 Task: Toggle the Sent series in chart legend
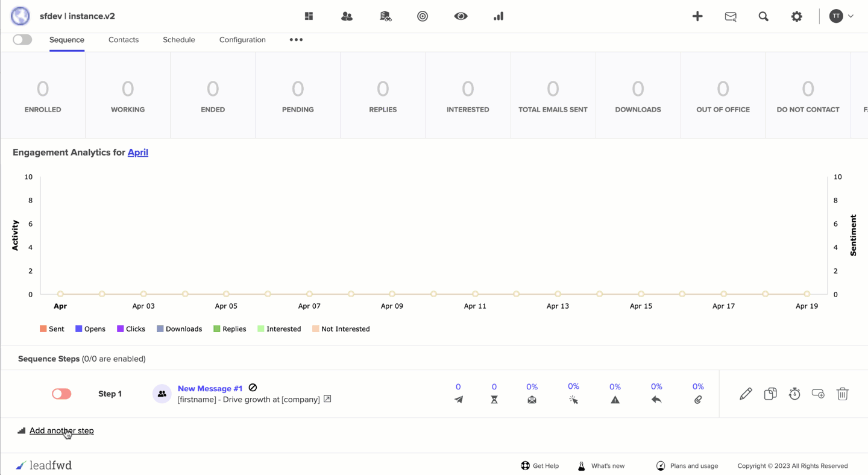pos(52,329)
